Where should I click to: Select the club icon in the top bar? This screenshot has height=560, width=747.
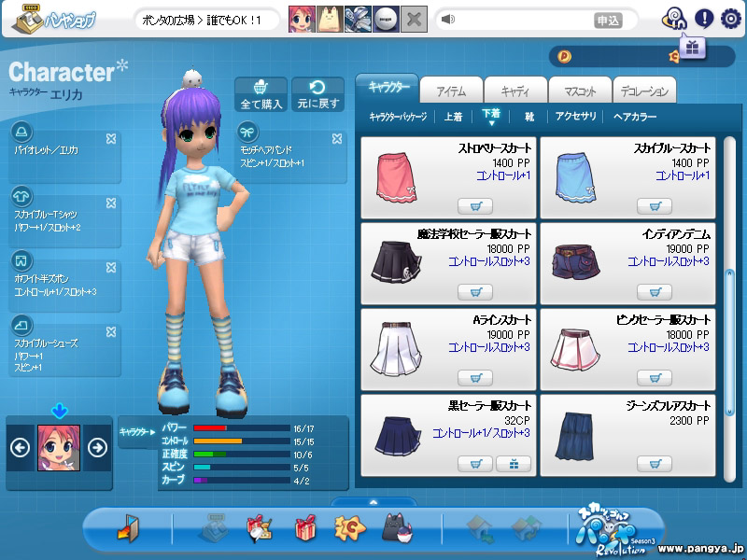pos(358,19)
